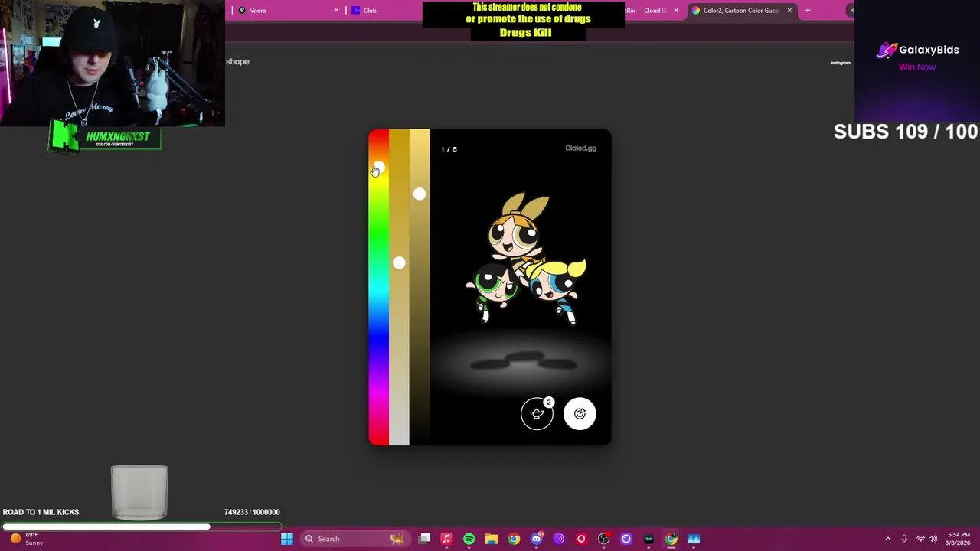Open File Explorer from the taskbar
The image size is (980, 551).
click(x=492, y=539)
